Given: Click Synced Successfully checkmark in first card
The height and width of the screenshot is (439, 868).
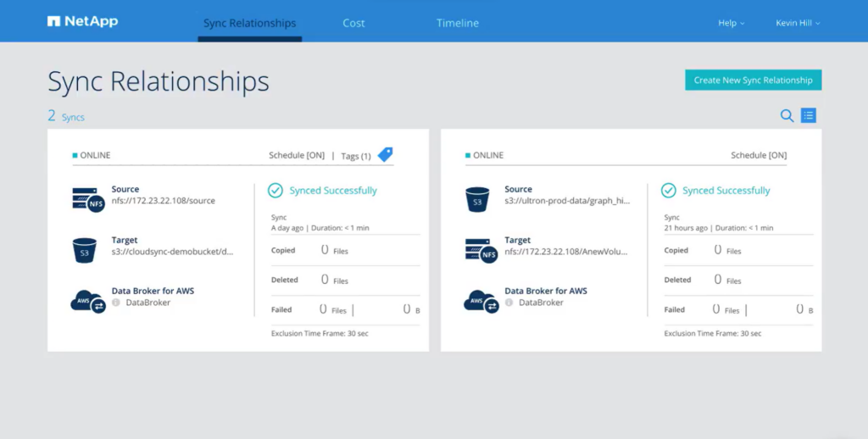Looking at the screenshot, I should pyautogui.click(x=275, y=191).
